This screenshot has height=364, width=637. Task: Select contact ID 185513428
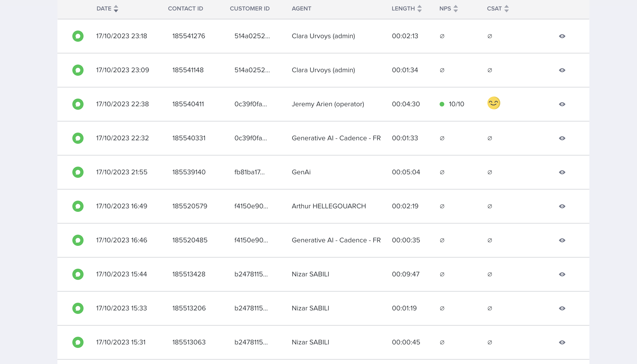point(189,274)
